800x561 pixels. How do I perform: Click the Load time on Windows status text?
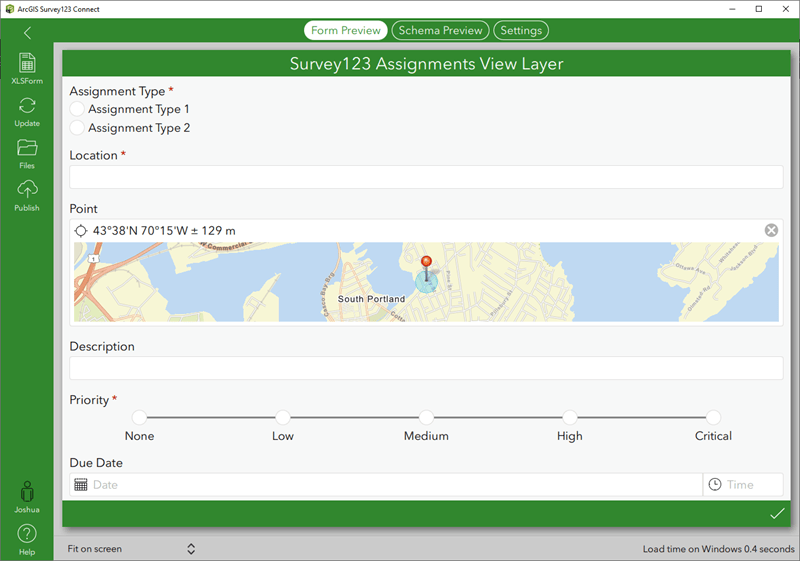coord(718,549)
